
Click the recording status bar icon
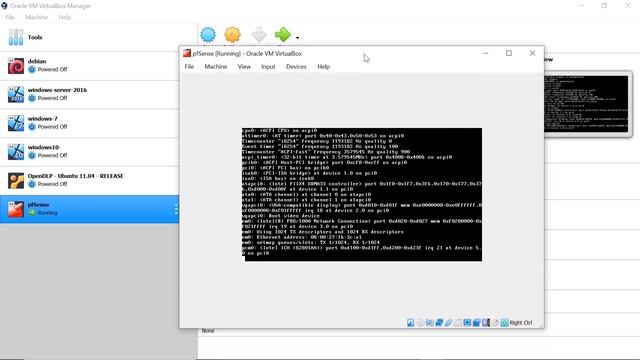click(476, 323)
